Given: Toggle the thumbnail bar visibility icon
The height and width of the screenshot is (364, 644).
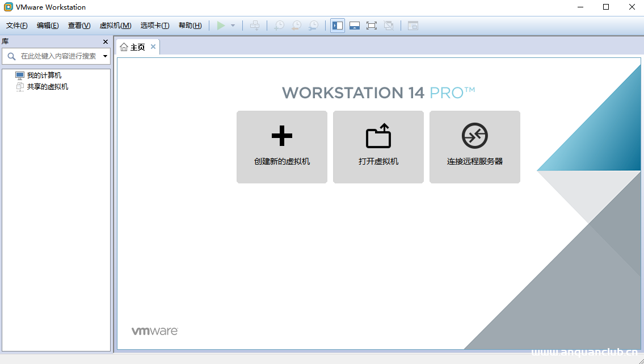Looking at the screenshot, I should point(354,25).
